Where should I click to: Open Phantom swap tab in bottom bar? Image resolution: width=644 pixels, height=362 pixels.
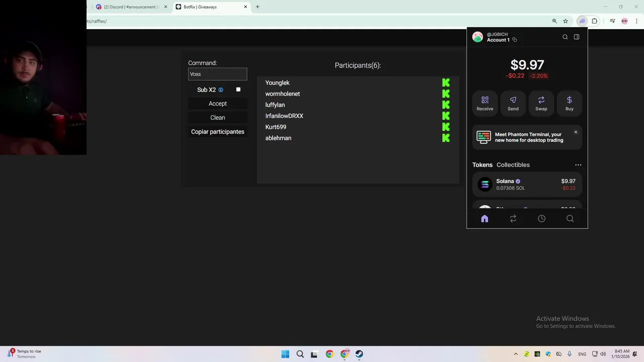tap(513, 219)
